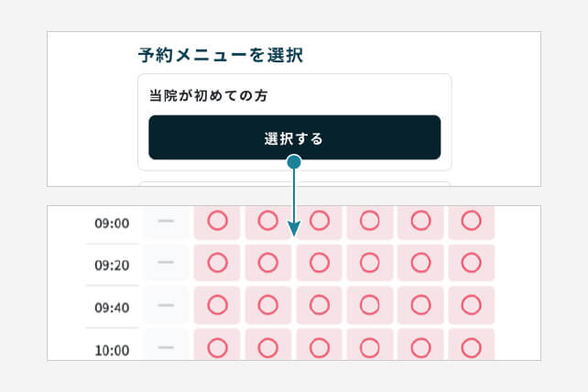Choose the last available circle at 10:00

click(x=471, y=347)
